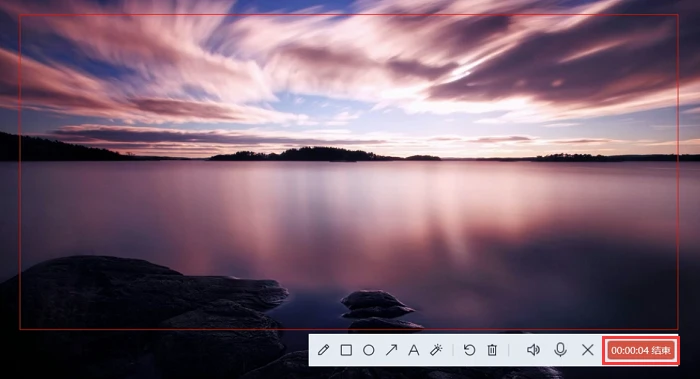Select the magic wand highlight tool
The image size is (700, 379).
click(436, 350)
